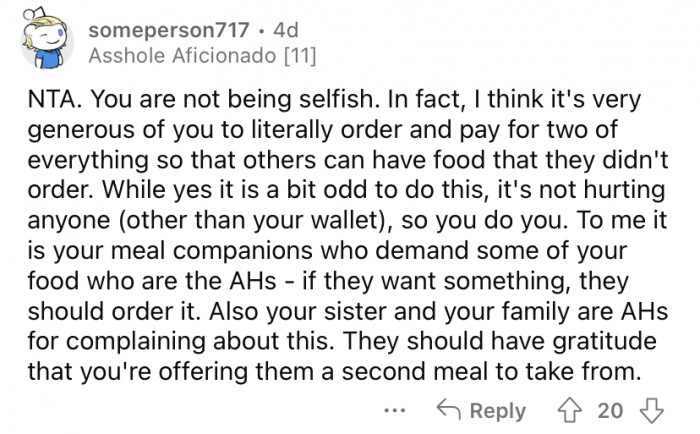This screenshot has height=434, width=700.
Task: Visit the someperson717 user profile
Action: pyautogui.click(x=169, y=30)
